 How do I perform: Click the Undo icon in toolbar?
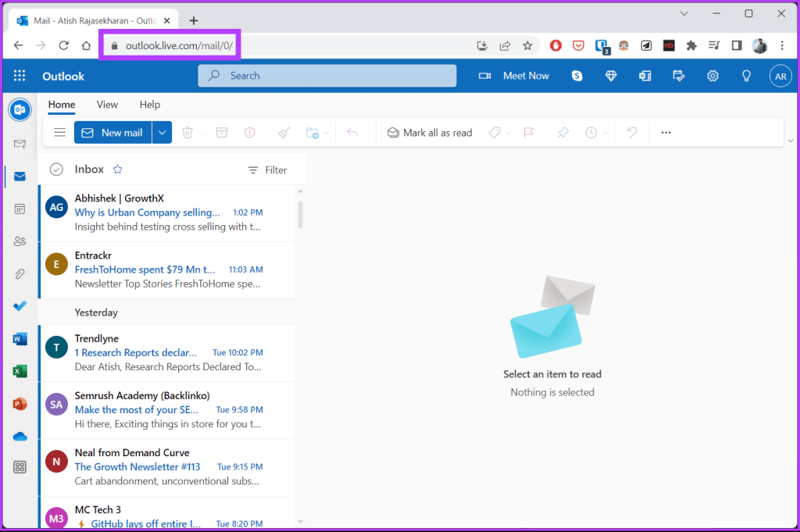[632, 133]
